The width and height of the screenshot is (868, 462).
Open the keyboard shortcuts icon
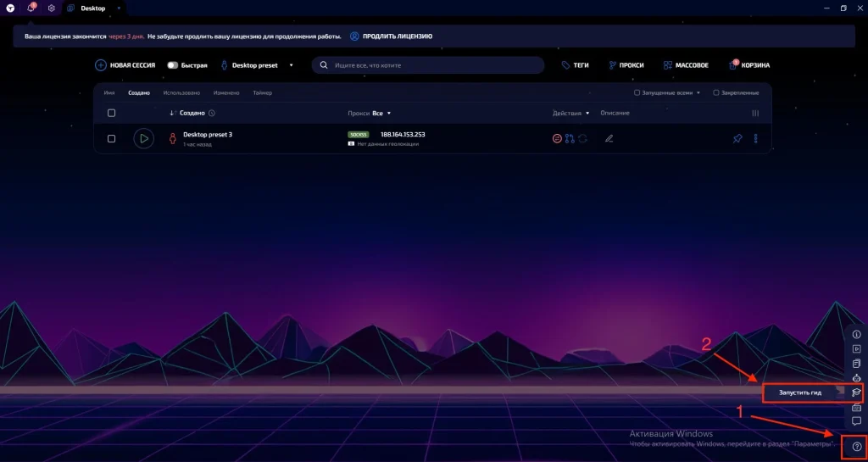tap(856, 408)
